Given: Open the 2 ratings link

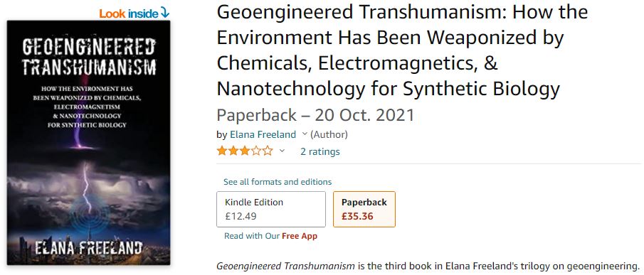Looking at the screenshot, I should 320,151.
